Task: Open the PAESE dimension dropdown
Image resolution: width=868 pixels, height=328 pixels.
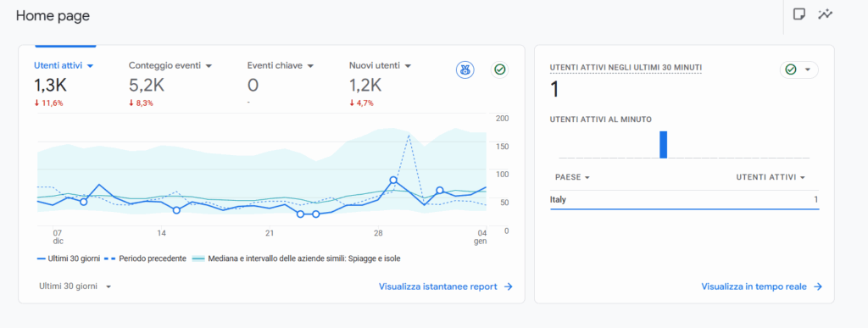Action: coord(572,177)
